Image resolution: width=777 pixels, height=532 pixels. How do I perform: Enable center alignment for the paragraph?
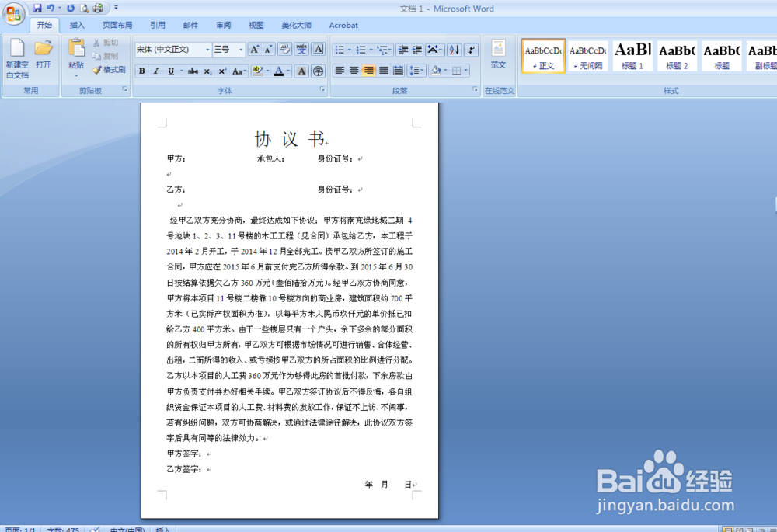352,71
